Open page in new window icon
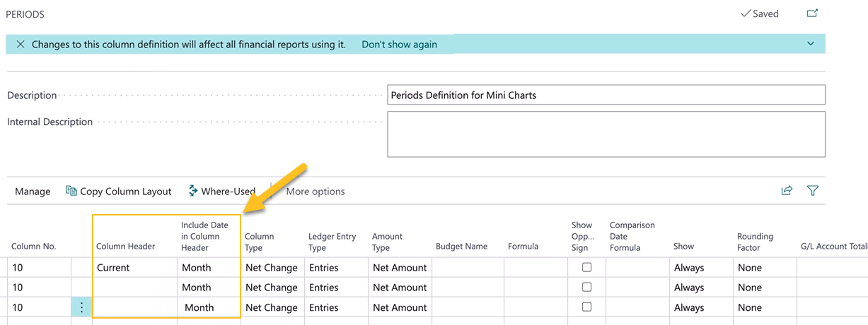868x325 pixels. [x=812, y=13]
